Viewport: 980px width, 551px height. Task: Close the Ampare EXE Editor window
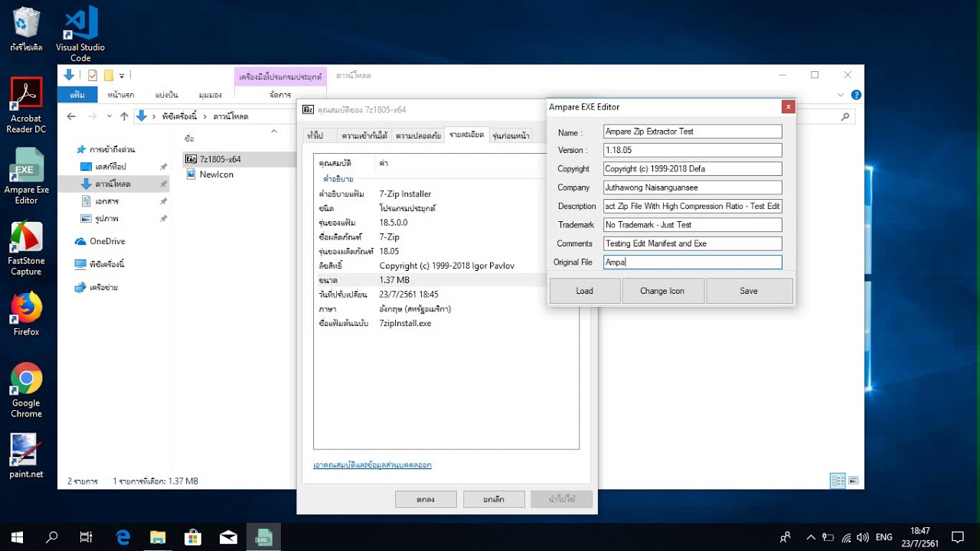coord(787,106)
